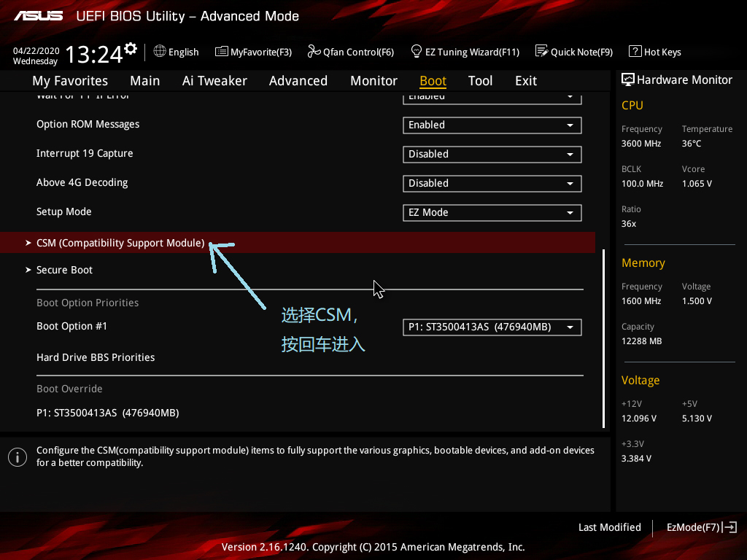Image resolution: width=747 pixels, height=560 pixels.
Task: Go to the Advanced tab
Action: [x=298, y=81]
